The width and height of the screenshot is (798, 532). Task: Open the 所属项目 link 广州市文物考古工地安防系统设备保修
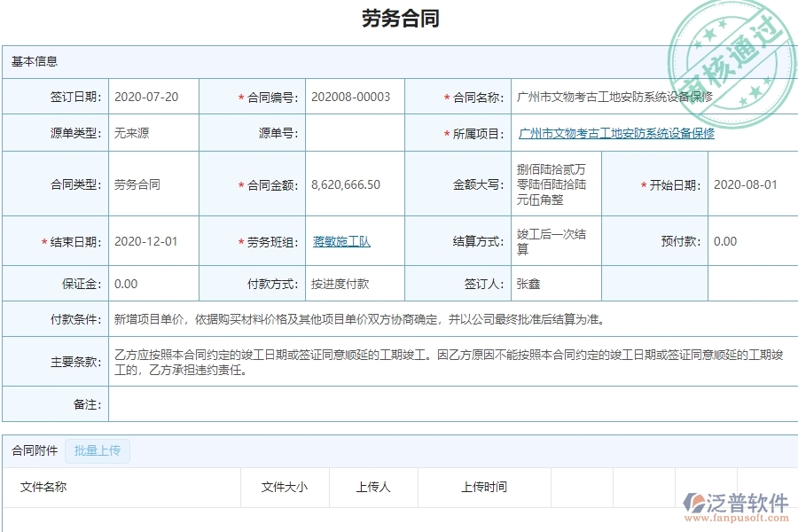[x=618, y=133]
